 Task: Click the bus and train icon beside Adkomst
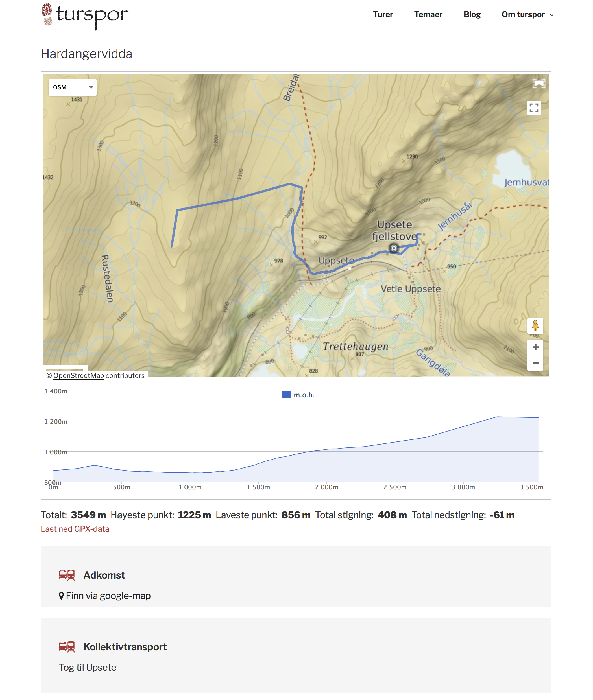pyautogui.click(x=67, y=575)
